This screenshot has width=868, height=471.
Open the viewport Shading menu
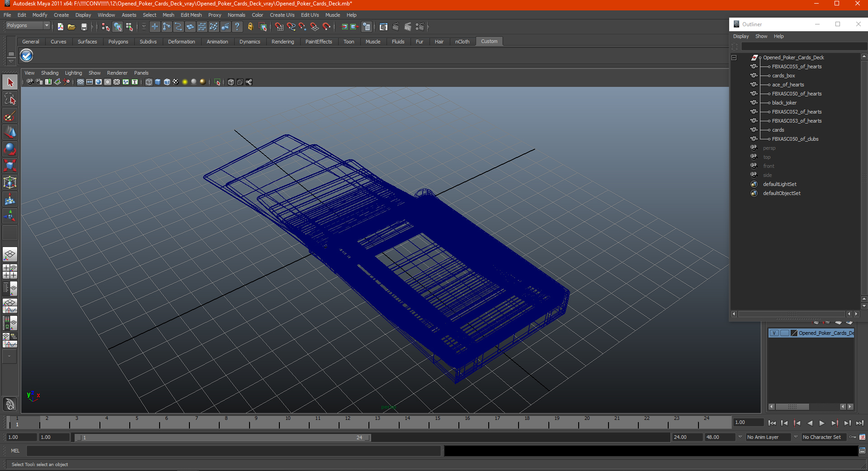(50, 73)
